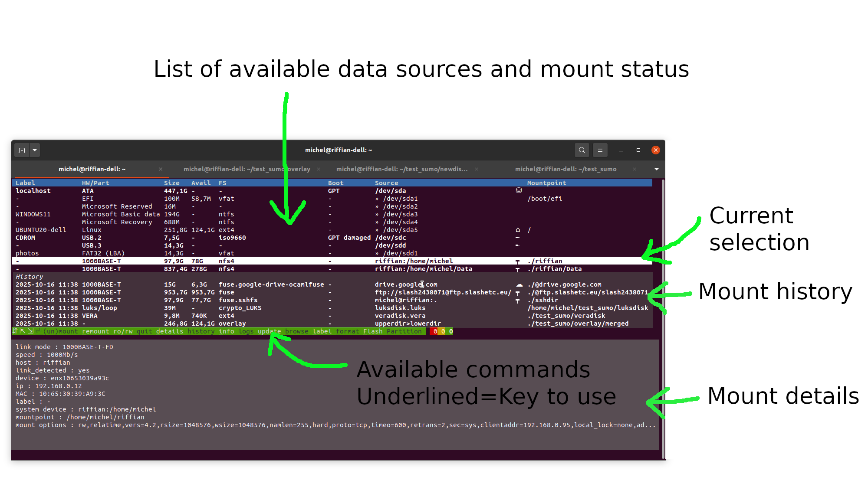Click the terminal vertical scrollbar
The height and width of the screenshot is (477, 868).
click(663, 319)
